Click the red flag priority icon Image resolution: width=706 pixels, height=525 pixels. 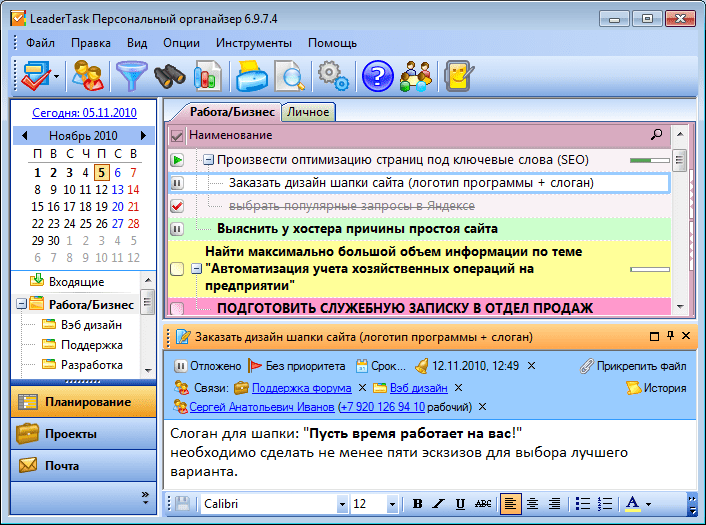click(255, 366)
